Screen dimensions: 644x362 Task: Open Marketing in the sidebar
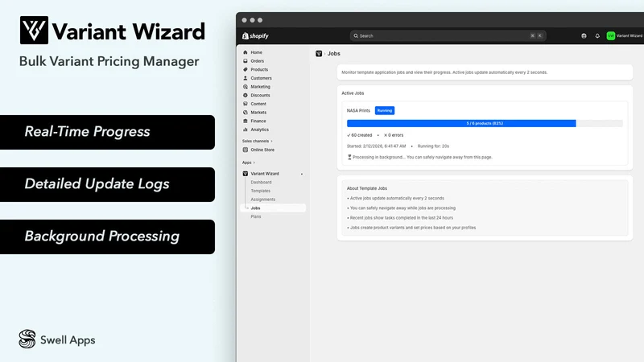click(x=260, y=87)
